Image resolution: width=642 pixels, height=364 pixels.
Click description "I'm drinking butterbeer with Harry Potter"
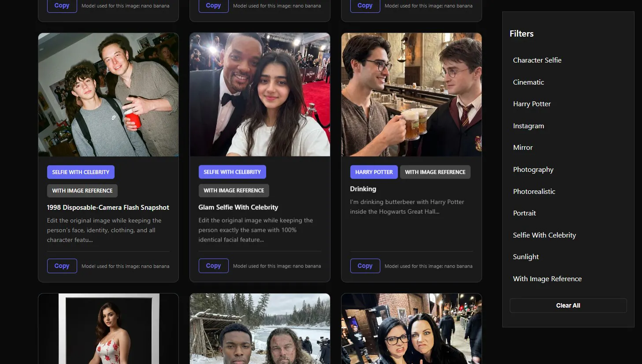[x=407, y=207]
